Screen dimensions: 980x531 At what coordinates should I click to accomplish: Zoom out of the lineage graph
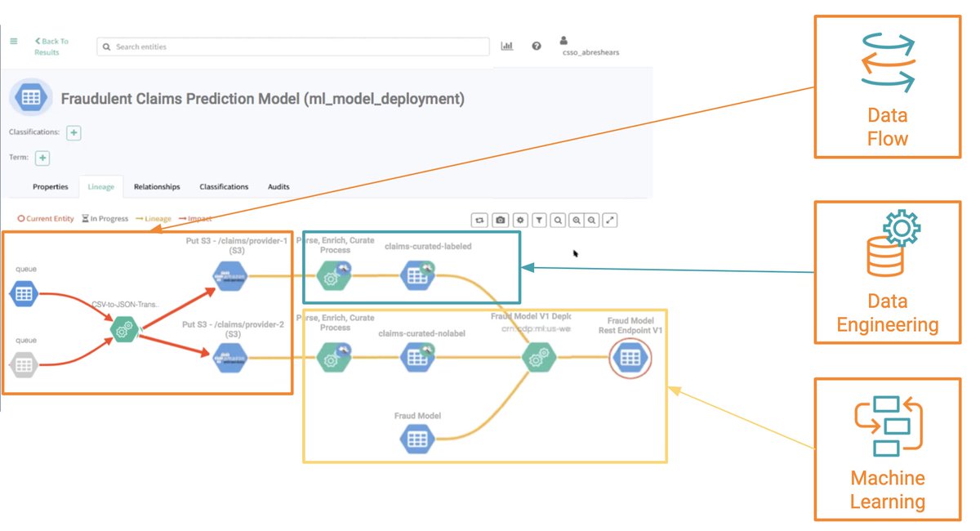point(592,220)
